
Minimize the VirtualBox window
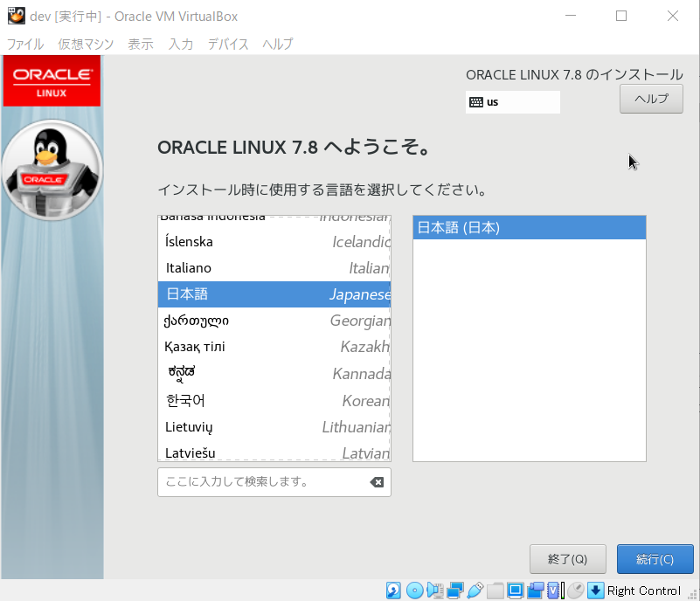pos(571,16)
